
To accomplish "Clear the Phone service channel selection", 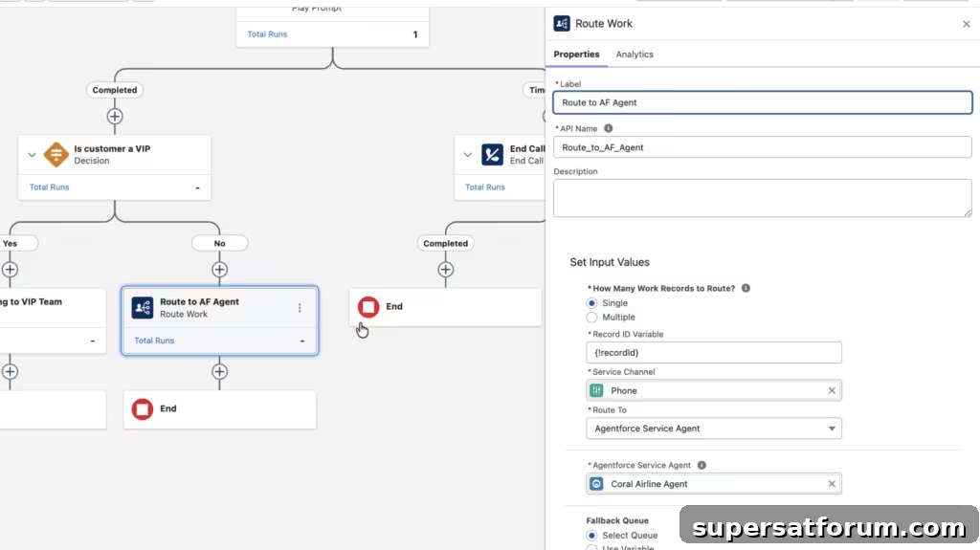I will [x=832, y=390].
